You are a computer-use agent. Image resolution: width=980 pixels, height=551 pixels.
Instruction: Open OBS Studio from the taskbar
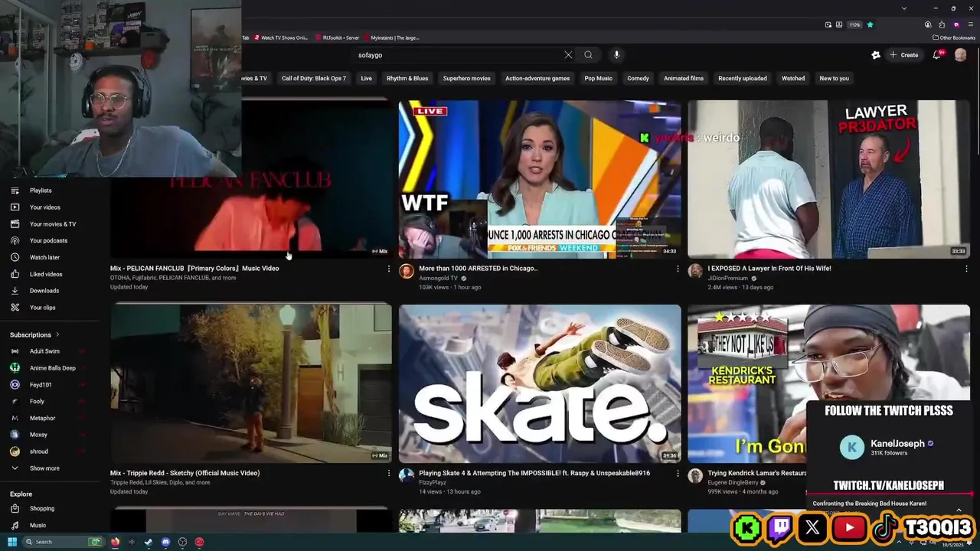(182, 542)
